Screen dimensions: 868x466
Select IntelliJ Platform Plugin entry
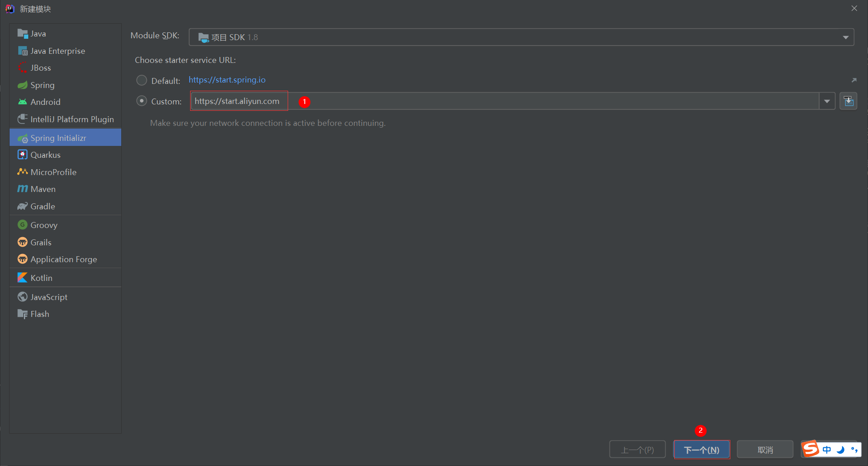point(72,119)
